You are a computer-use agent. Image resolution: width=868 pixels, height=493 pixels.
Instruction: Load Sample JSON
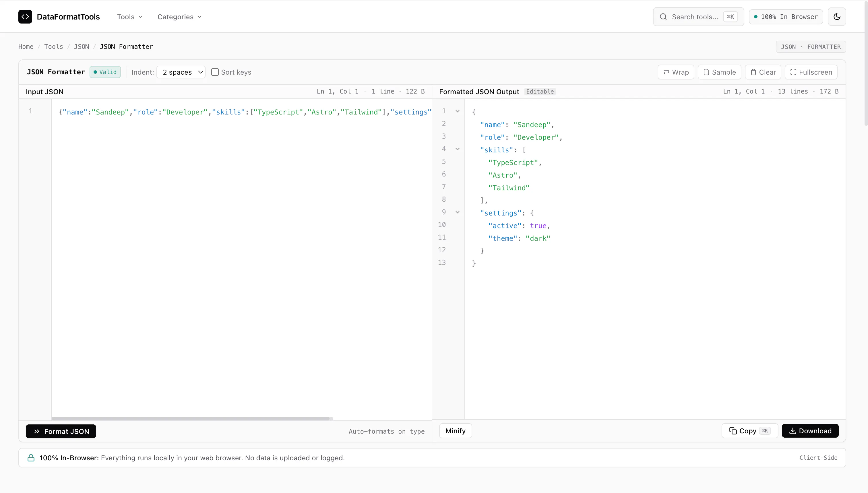[719, 72]
